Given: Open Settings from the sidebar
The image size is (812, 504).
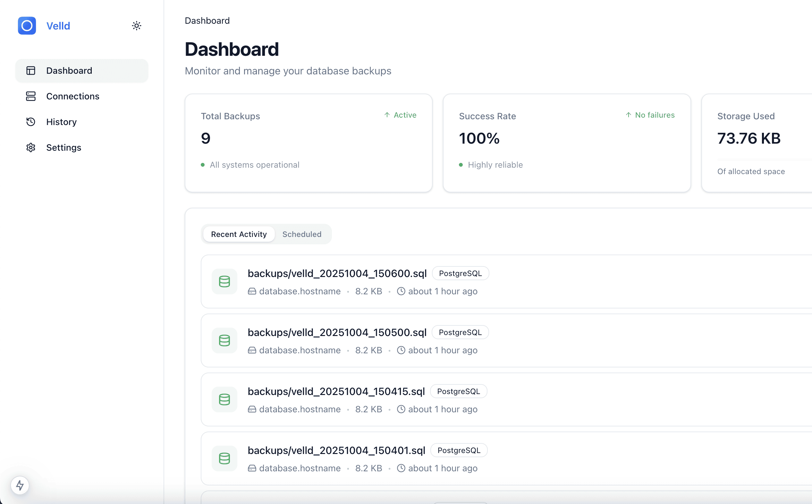Looking at the screenshot, I should [x=64, y=148].
